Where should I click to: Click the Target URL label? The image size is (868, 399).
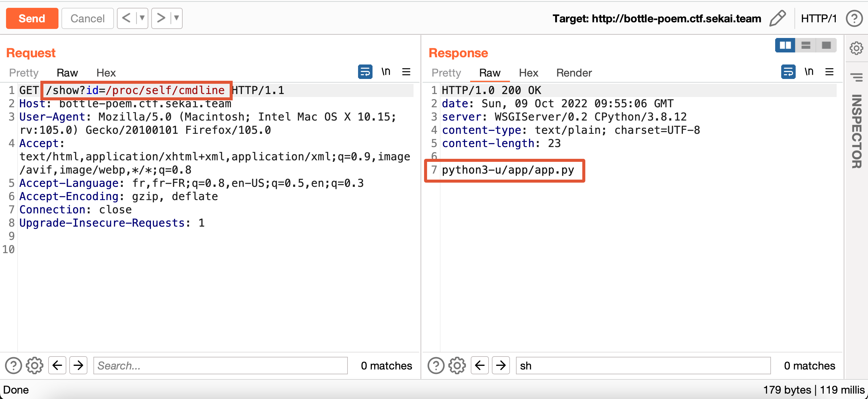657,19
